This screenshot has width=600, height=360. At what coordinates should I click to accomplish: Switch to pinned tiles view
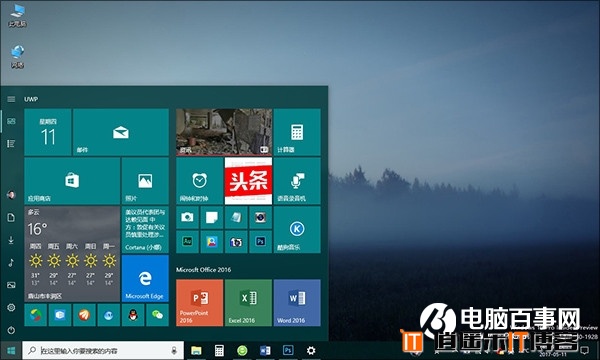(11, 121)
